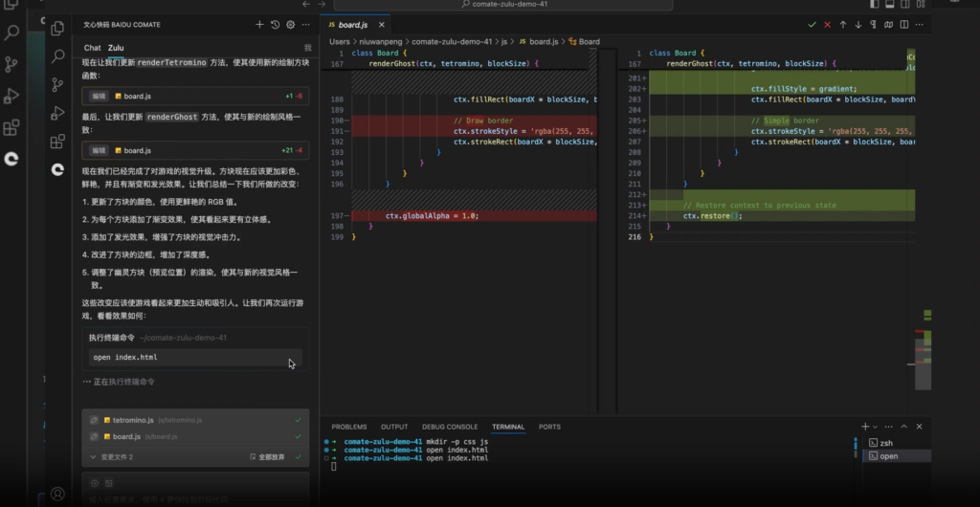Screen dimensions: 980x507
Task: Open Comate chat history
Action: [x=275, y=24]
